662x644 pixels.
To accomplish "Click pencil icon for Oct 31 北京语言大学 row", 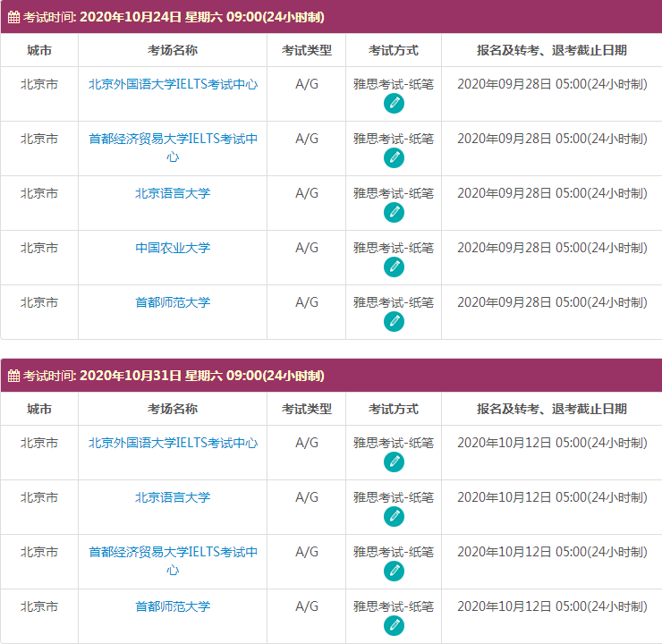I will coord(394,517).
